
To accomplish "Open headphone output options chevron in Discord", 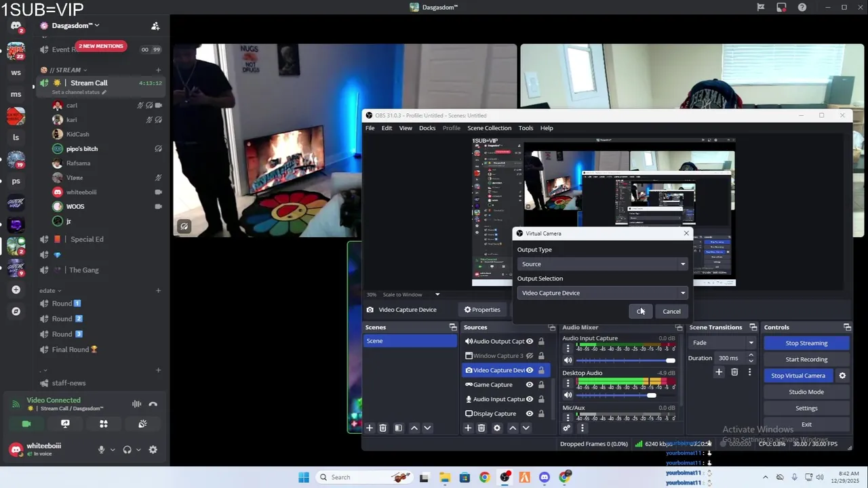I will pyautogui.click(x=138, y=449).
